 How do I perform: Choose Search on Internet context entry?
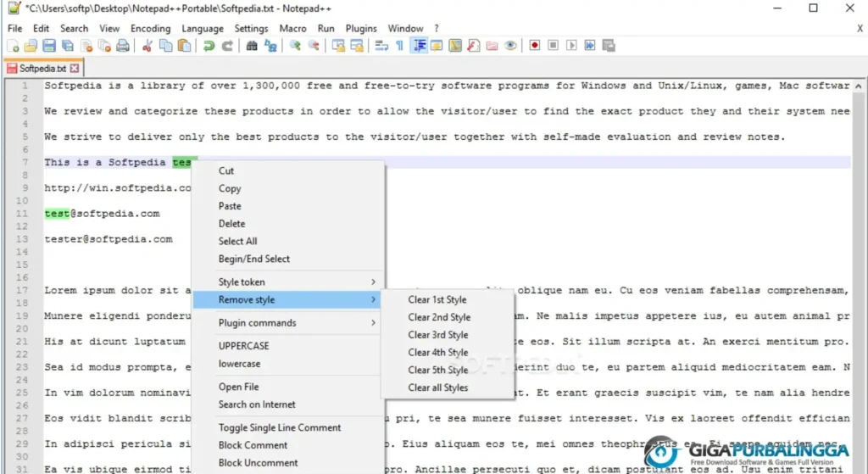(257, 404)
